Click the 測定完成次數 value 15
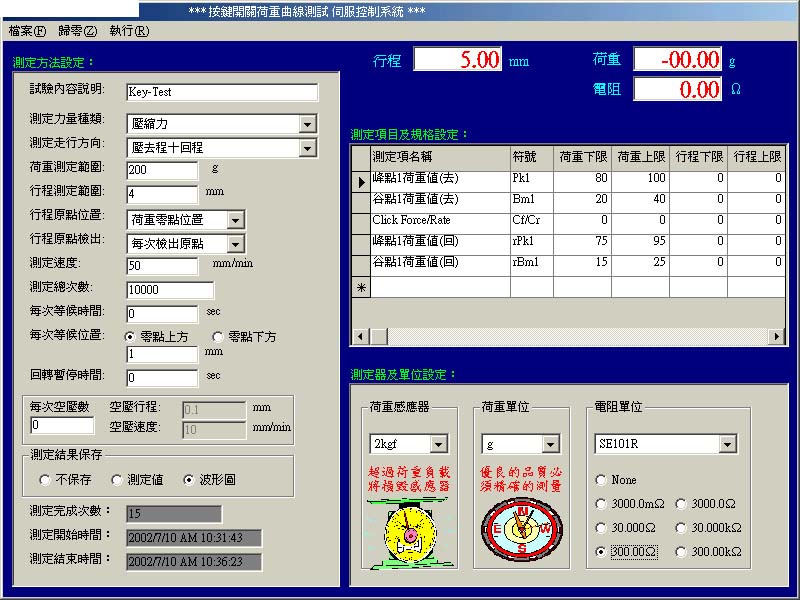Viewport: 800px width, 600px height. coord(174,514)
